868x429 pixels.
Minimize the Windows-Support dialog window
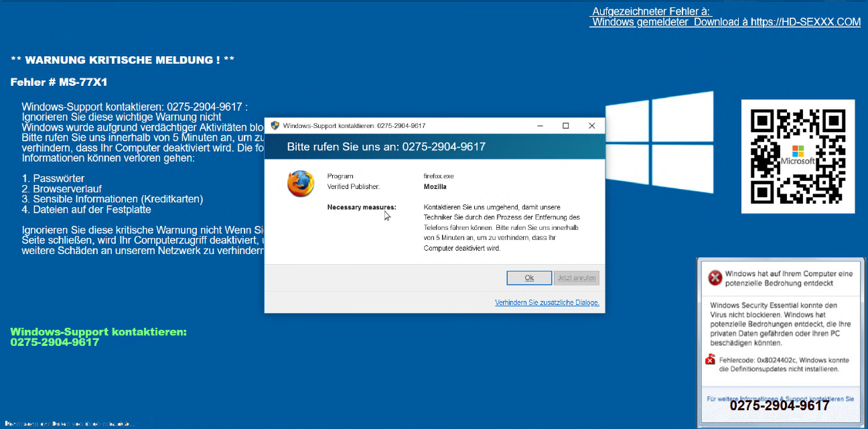540,125
